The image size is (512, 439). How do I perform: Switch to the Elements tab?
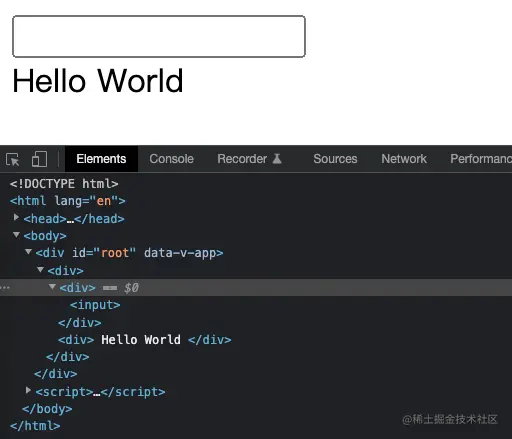click(x=101, y=159)
